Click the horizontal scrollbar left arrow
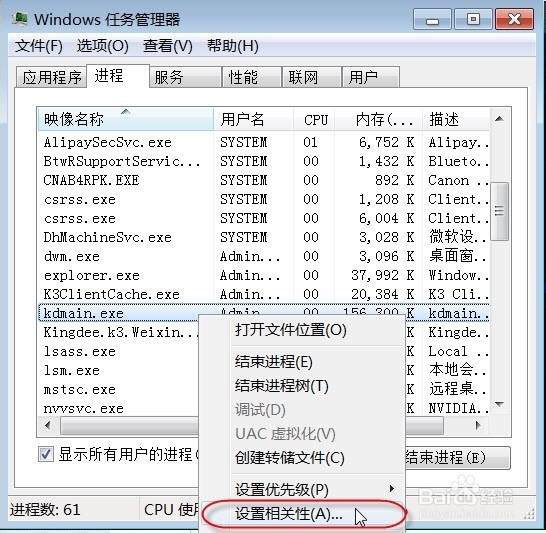 pyautogui.click(x=48, y=425)
